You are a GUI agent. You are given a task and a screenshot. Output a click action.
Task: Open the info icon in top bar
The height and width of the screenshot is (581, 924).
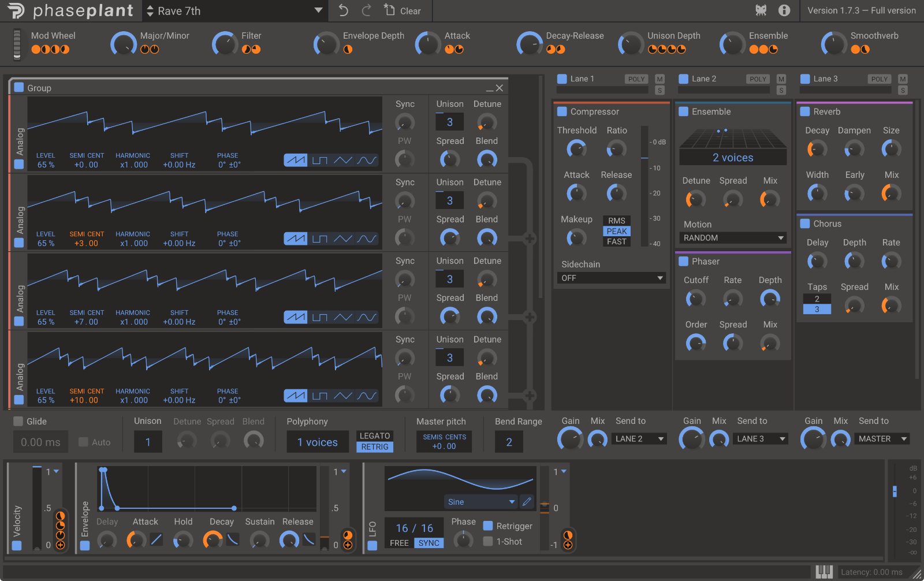[784, 10]
